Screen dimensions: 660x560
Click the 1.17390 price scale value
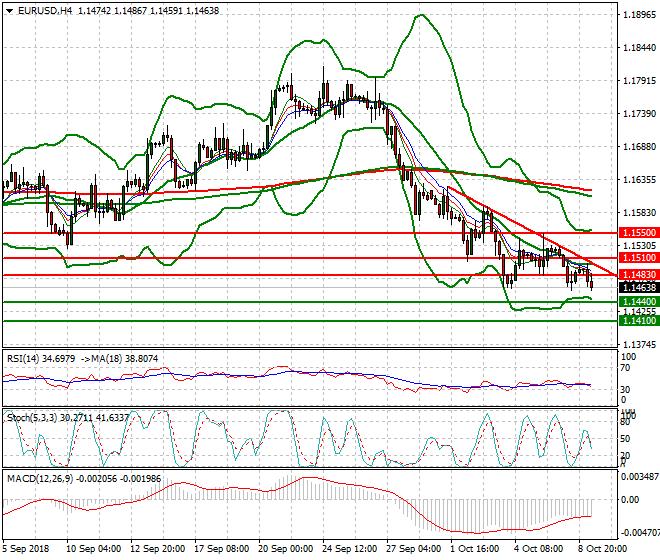639,114
